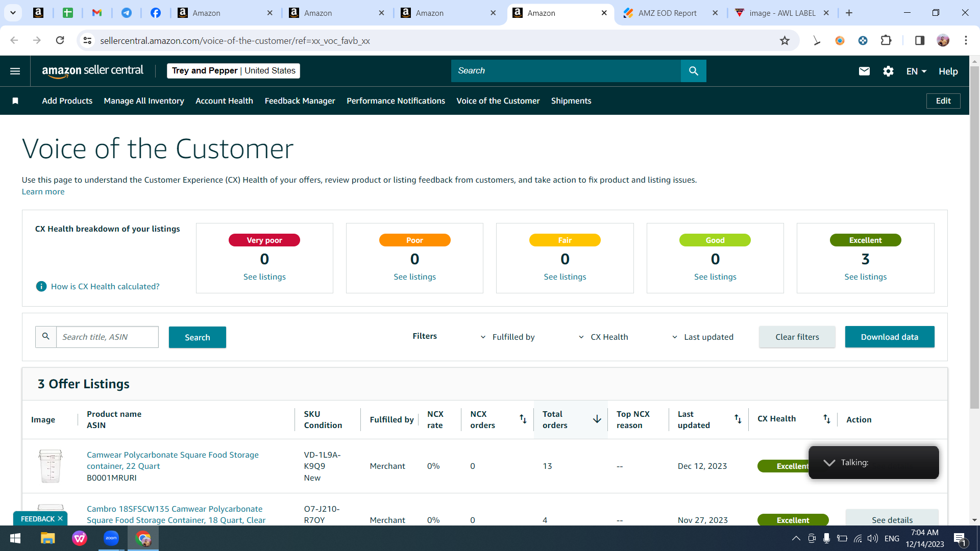See listings under Very poor
This screenshot has width=980, height=551.
pyautogui.click(x=264, y=277)
